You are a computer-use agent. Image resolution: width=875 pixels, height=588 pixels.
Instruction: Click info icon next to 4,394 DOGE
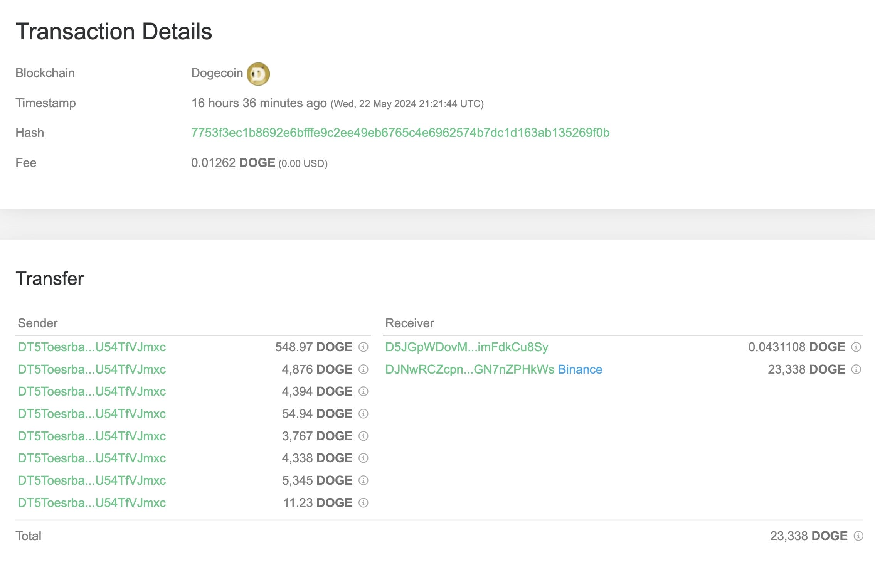(x=363, y=391)
